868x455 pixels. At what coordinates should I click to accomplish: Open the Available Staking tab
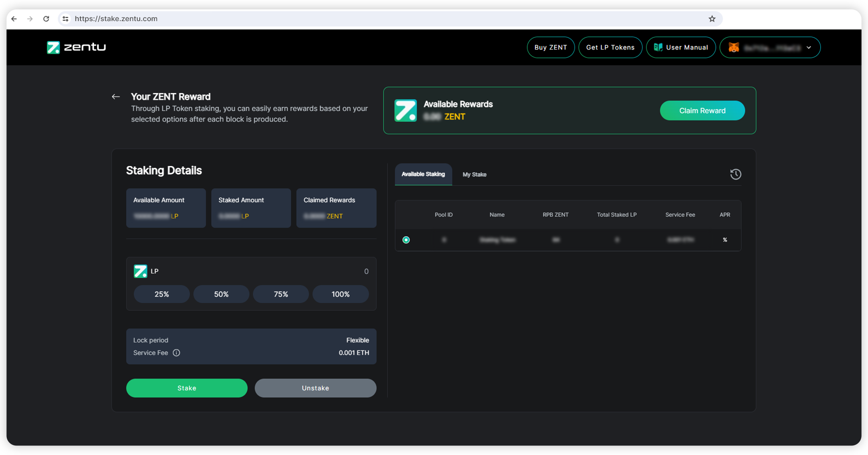[x=423, y=174]
